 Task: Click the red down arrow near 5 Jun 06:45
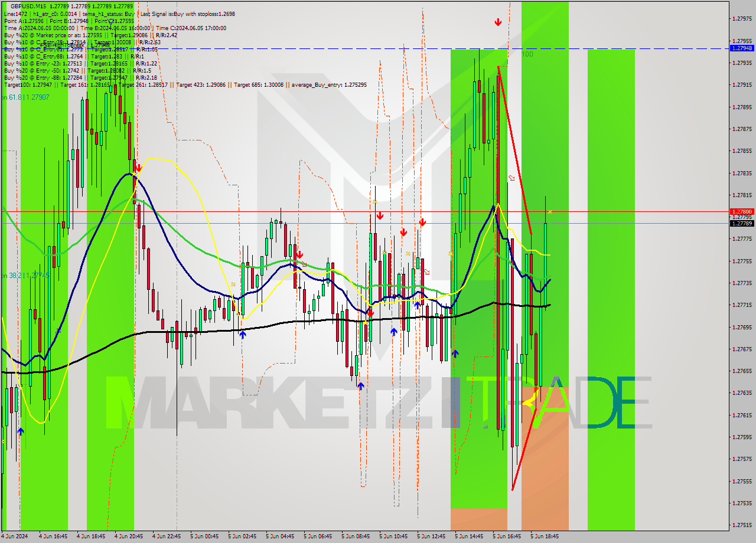click(299, 255)
